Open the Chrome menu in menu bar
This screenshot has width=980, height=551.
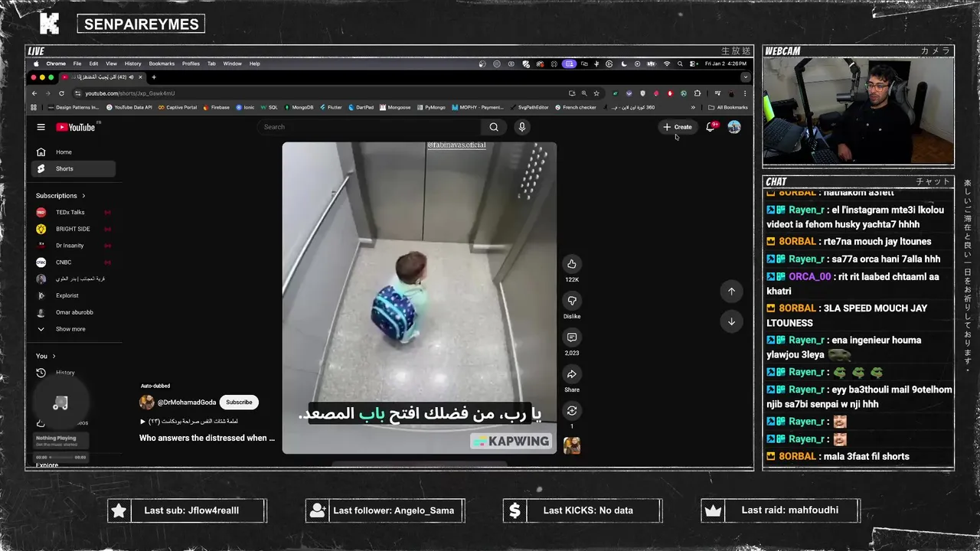[56, 64]
